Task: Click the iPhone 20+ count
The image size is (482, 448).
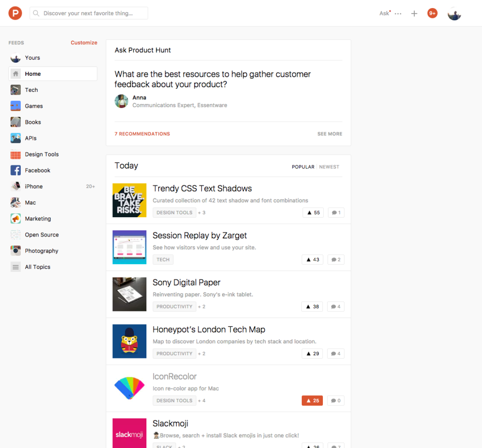Action: (x=90, y=187)
